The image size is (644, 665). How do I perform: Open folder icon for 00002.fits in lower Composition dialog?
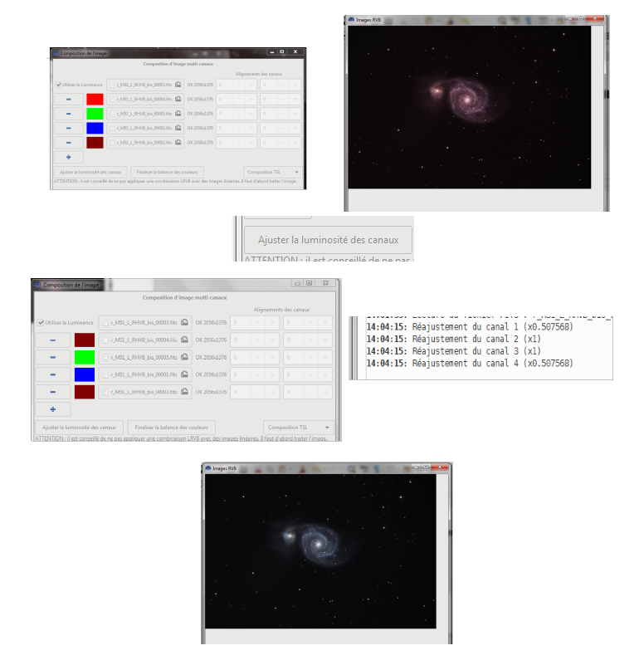pyautogui.click(x=185, y=392)
